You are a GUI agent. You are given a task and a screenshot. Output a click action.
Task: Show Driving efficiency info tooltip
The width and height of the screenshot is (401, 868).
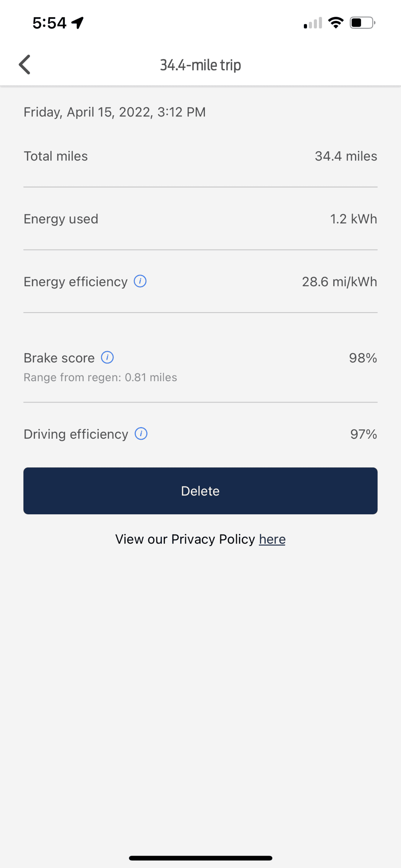pos(141,434)
